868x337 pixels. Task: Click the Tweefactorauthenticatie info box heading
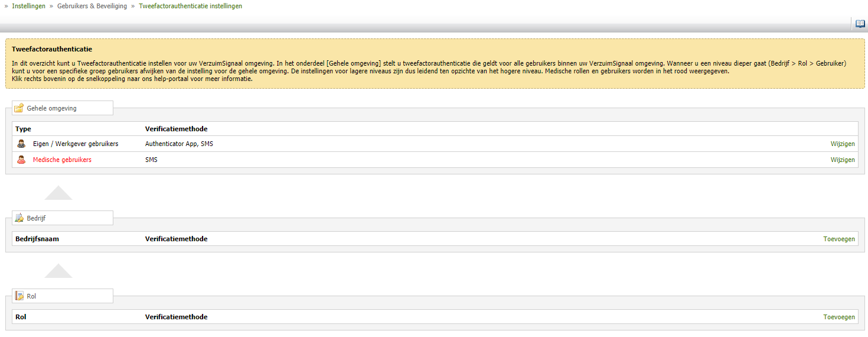pyautogui.click(x=52, y=49)
